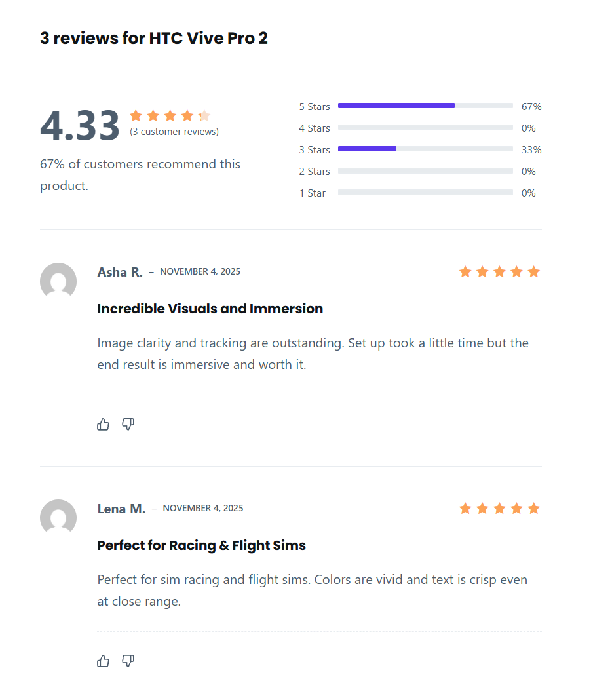591x700 pixels.
Task: Click Lena M.'s five-star rating
Action: (499, 509)
